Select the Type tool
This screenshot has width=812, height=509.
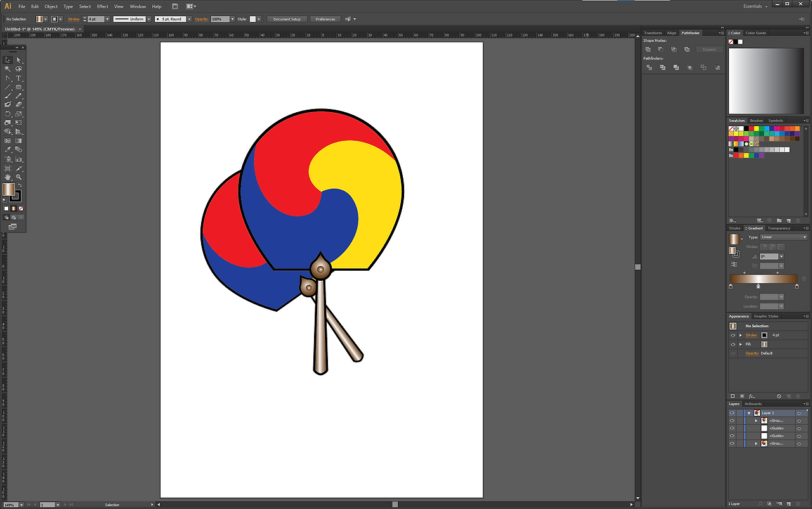(18, 78)
